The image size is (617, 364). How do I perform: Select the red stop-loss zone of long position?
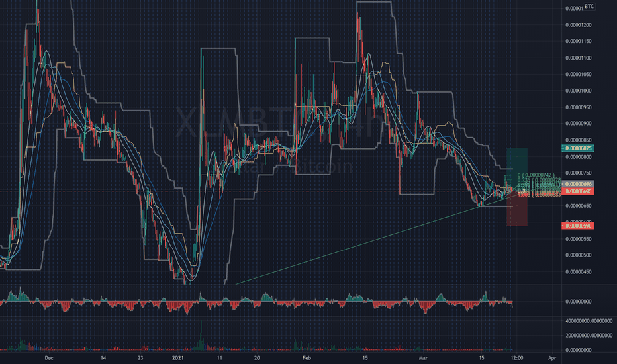click(x=517, y=208)
